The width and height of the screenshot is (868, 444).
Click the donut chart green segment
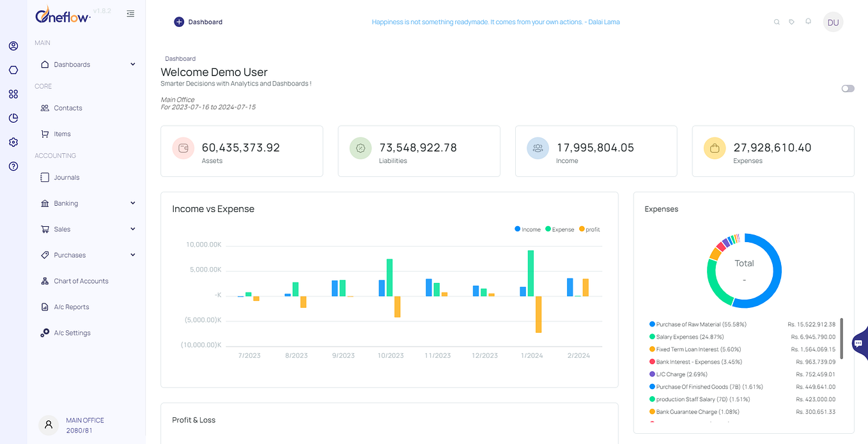tap(716, 284)
